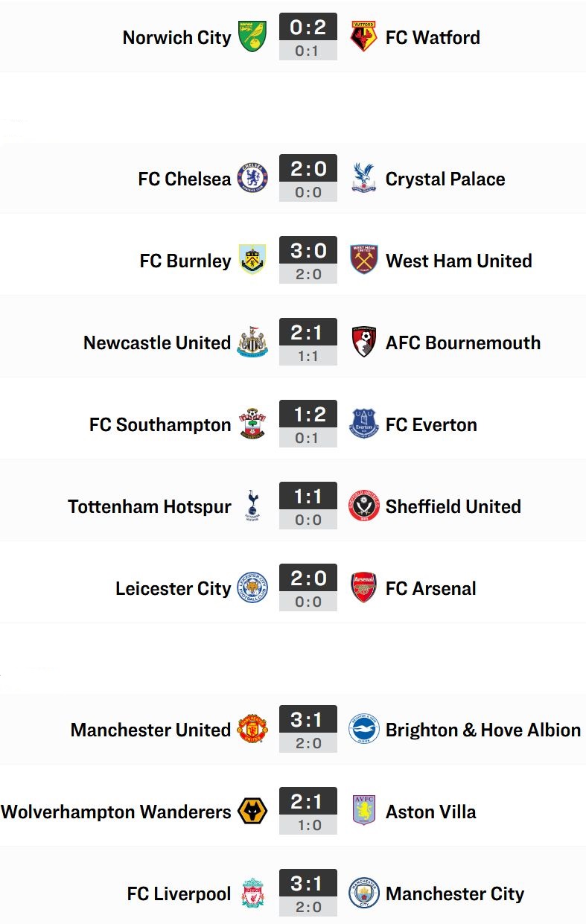The image size is (586, 924).
Task: Open Manchester United vs Brighton 3:1 score
Action: click(308, 720)
